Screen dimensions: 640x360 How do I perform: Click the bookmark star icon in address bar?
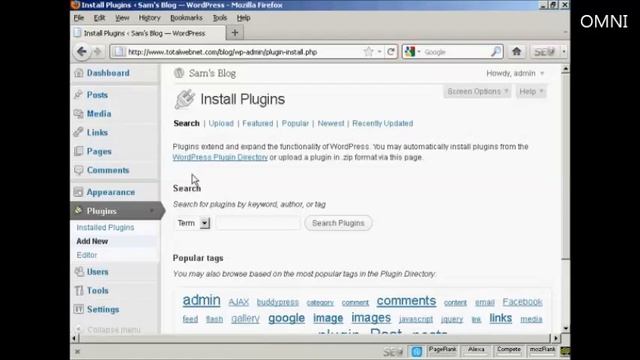coord(369,52)
